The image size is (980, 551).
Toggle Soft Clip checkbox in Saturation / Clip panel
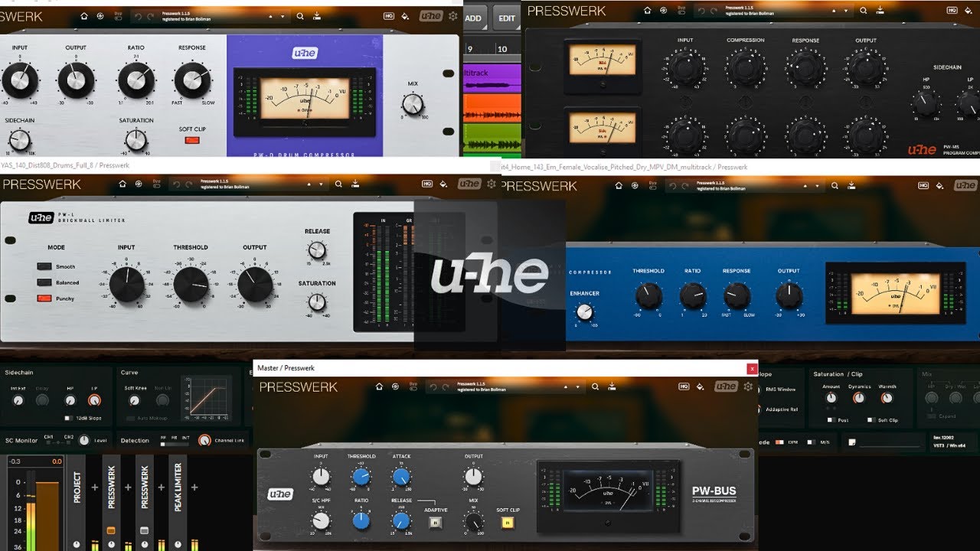tap(871, 420)
